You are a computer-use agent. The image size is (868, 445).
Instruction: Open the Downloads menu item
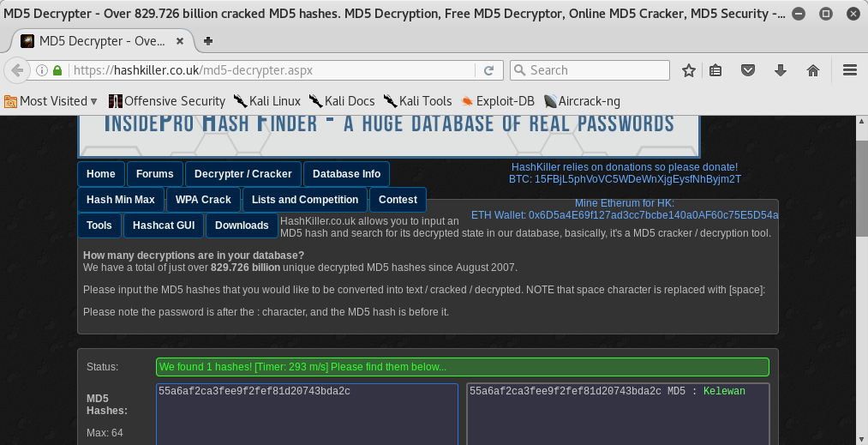242,226
